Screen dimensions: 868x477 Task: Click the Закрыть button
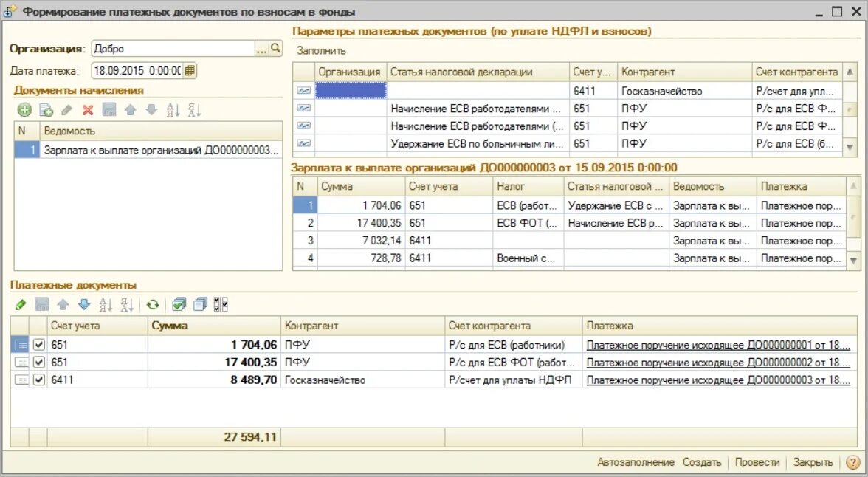[x=813, y=462]
